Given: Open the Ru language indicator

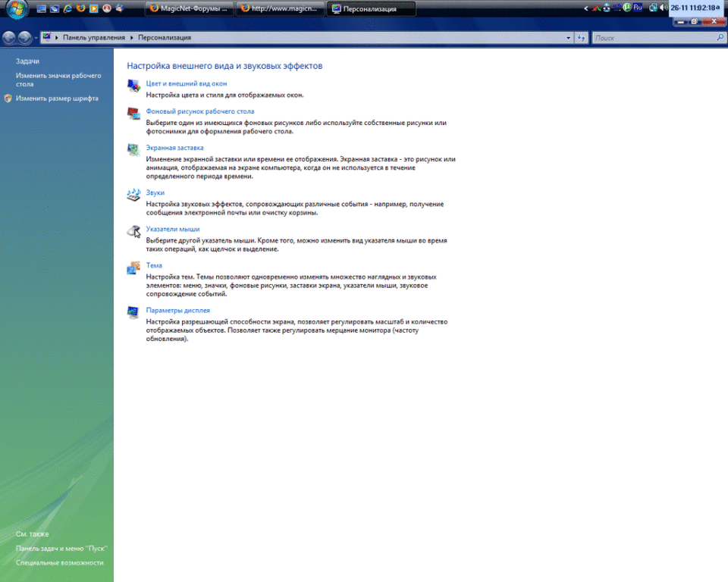Looking at the screenshot, I should click(x=638, y=8).
